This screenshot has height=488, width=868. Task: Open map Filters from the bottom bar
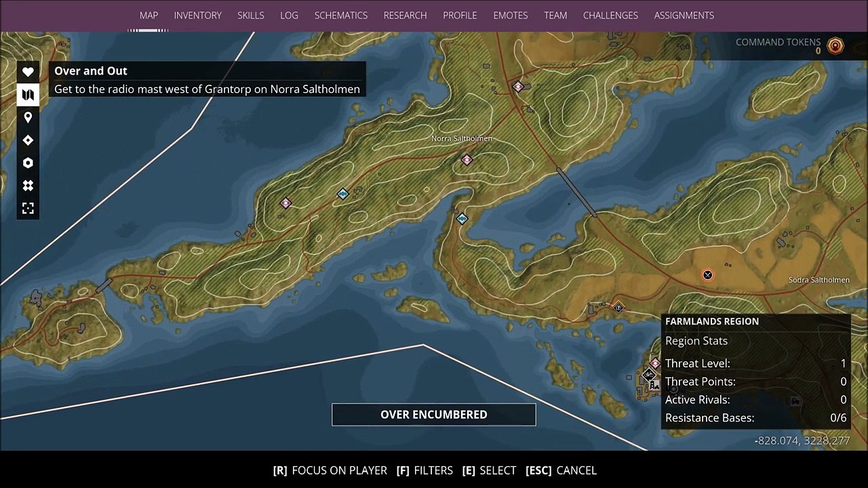coord(425,470)
